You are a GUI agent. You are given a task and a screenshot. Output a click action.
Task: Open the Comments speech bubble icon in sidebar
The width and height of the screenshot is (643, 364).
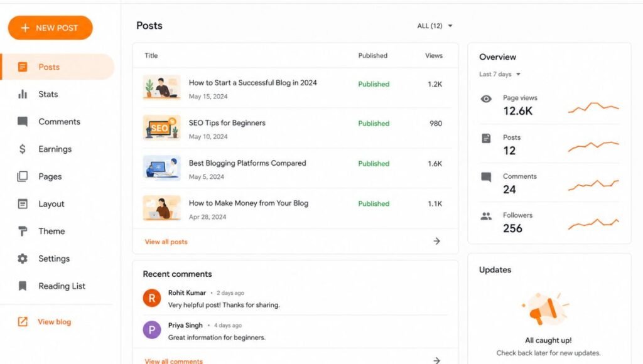pos(23,122)
